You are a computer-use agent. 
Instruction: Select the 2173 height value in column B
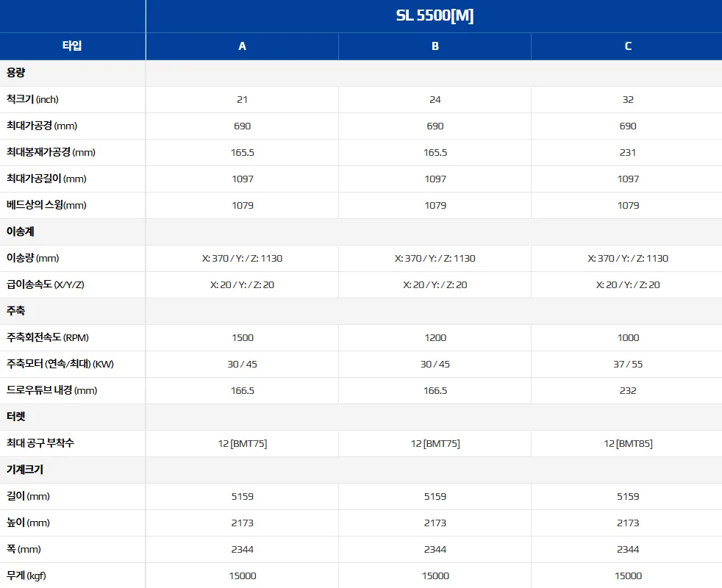point(435,523)
